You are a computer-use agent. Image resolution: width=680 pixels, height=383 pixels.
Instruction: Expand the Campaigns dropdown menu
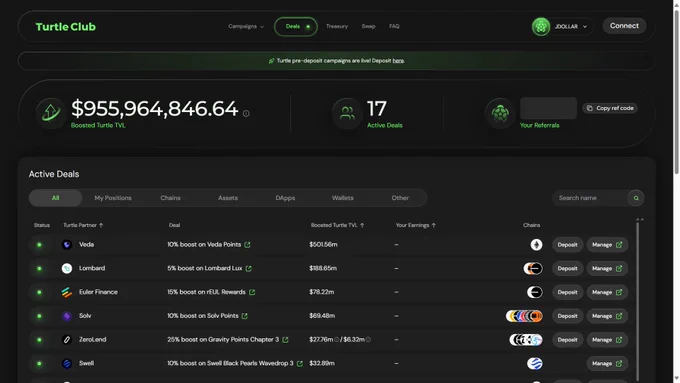tap(246, 26)
